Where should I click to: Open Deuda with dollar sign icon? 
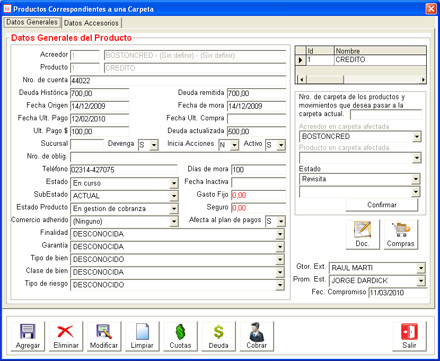(x=218, y=336)
